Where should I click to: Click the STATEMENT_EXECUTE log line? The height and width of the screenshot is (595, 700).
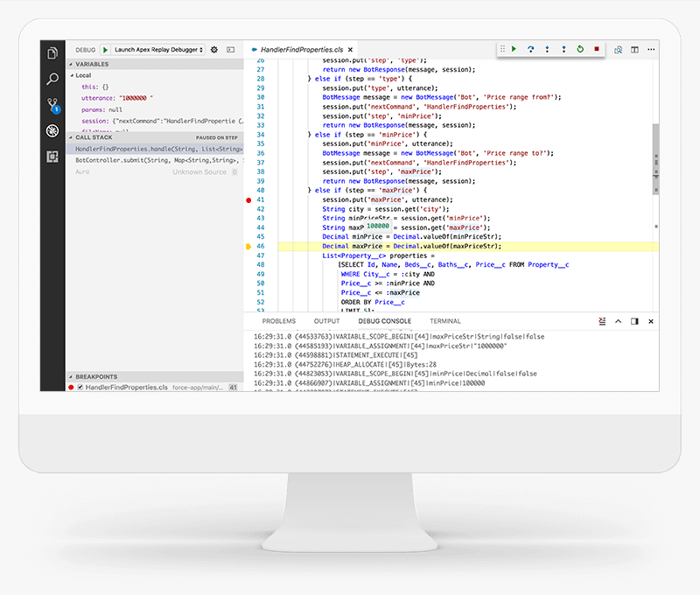(x=336, y=355)
